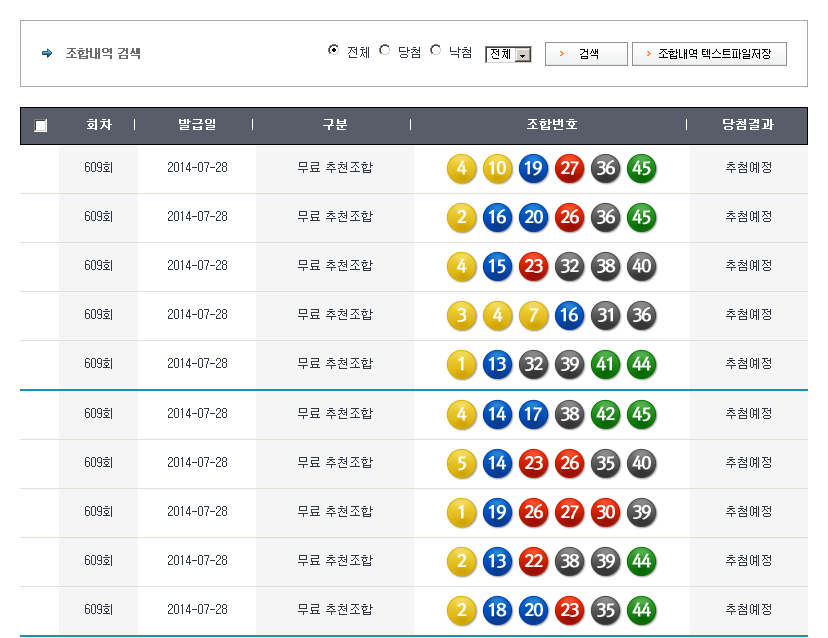Click the yellow number 10 lottery ball
The image size is (828, 638).
point(497,168)
